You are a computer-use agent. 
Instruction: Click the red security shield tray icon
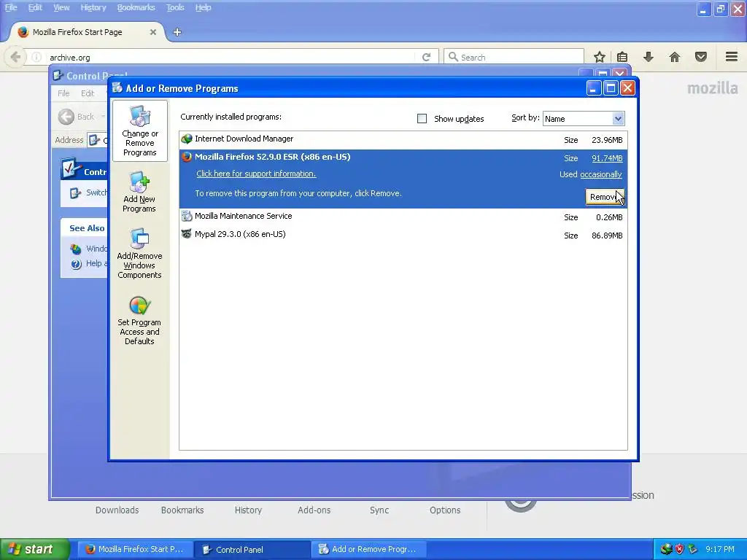tap(679, 549)
